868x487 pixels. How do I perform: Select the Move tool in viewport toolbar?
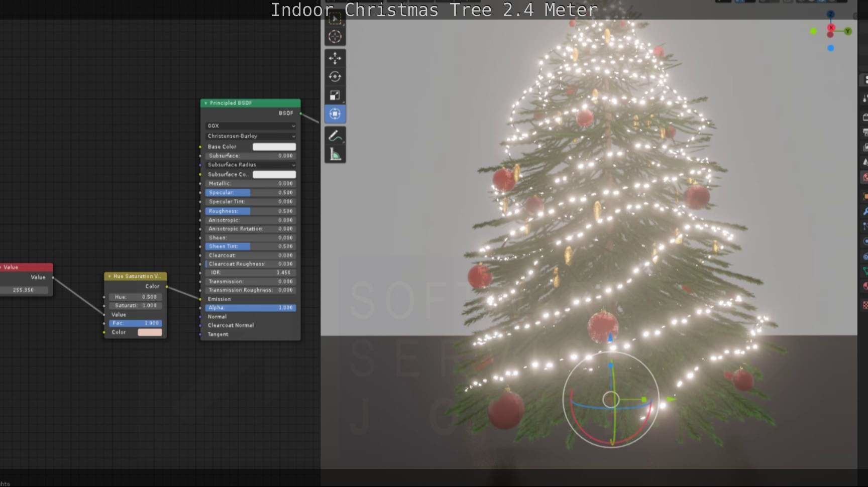tap(335, 58)
